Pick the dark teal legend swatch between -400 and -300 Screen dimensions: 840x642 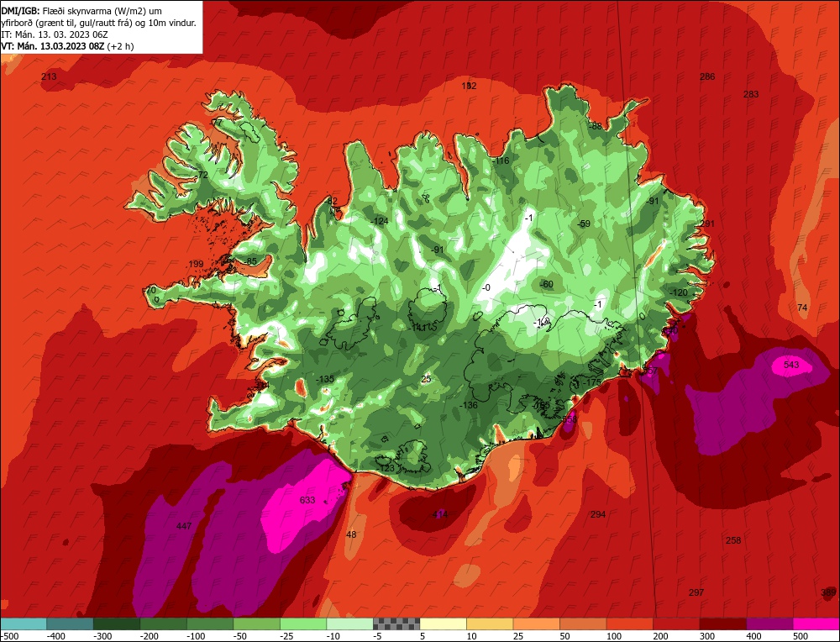pos(70,624)
